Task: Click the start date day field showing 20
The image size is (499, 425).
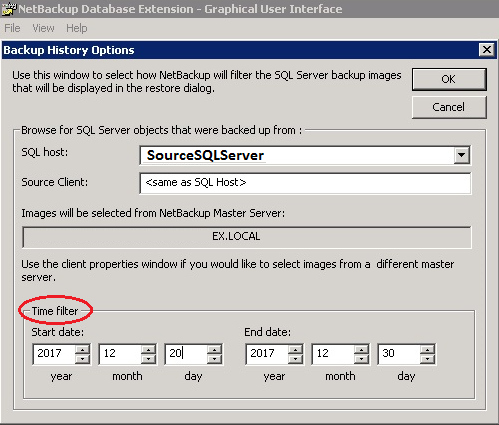Action: click(x=186, y=354)
